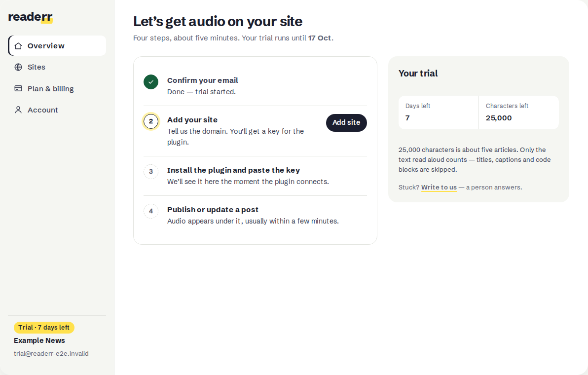Click the readerr logo

coord(31,17)
